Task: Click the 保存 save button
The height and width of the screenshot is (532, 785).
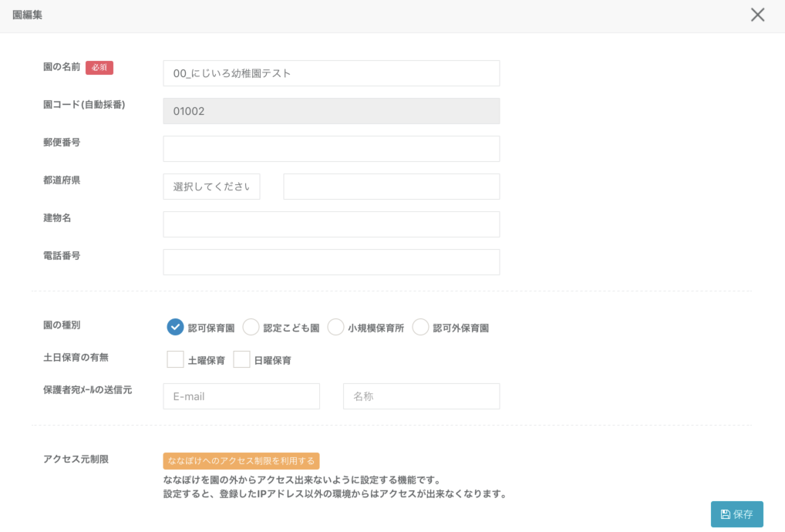Action: [736, 514]
